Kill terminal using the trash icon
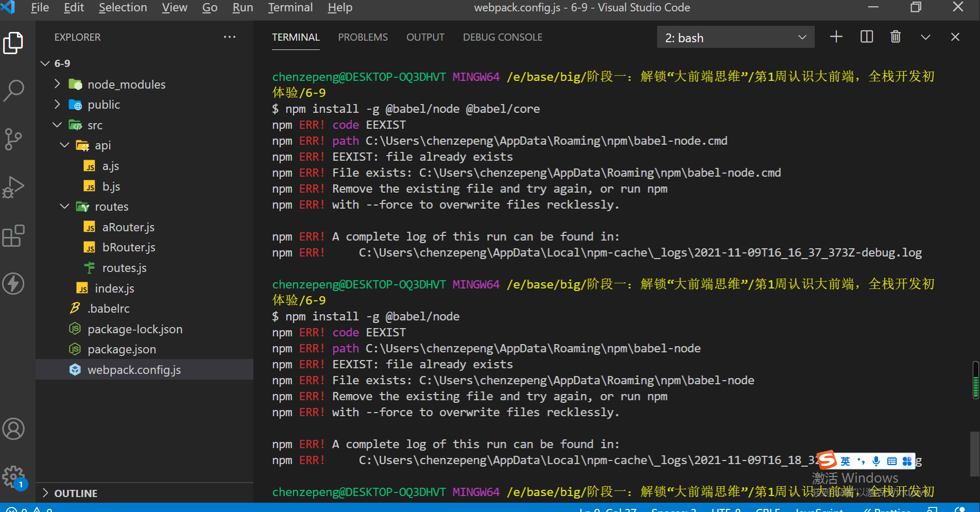This screenshot has width=980, height=512. 896,37
